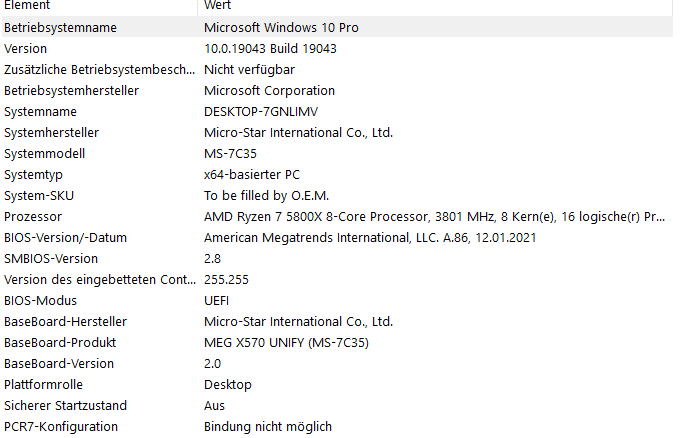Select the Systemname DESKTOP-7GNLIMV row
689x438 pixels.
pos(337,112)
